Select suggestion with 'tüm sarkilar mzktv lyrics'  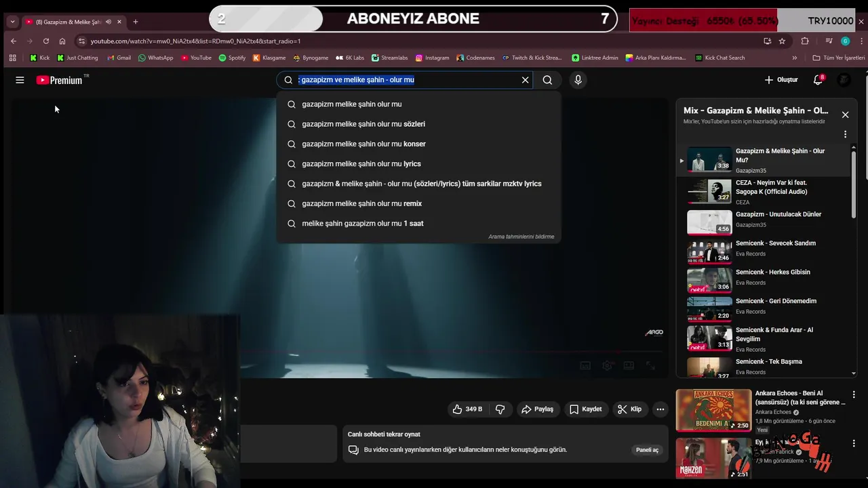[418, 184]
